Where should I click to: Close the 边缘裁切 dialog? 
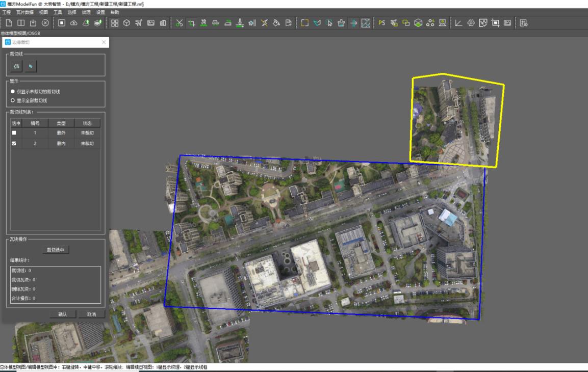tap(104, 42)
